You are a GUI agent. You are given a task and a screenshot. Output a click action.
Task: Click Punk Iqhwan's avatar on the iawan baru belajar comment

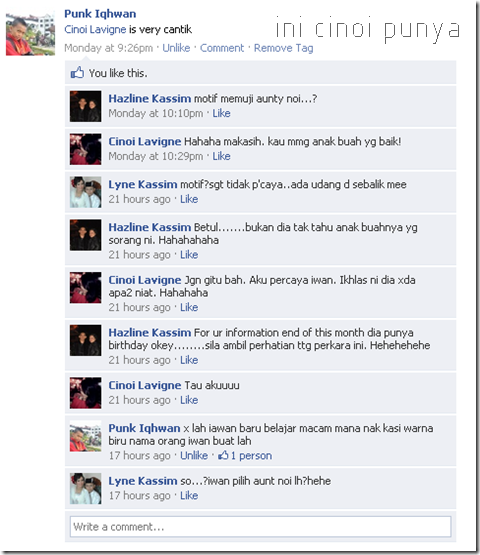[85, 436]
